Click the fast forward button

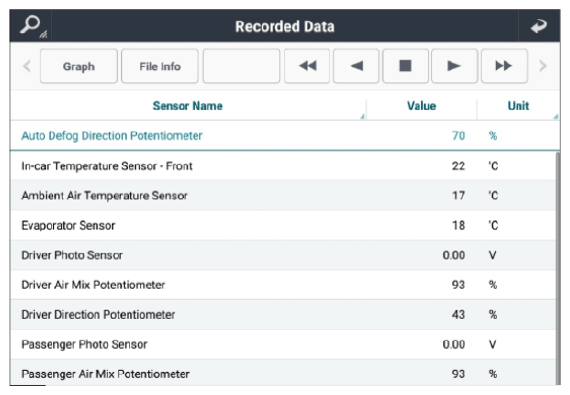(504, 66)
